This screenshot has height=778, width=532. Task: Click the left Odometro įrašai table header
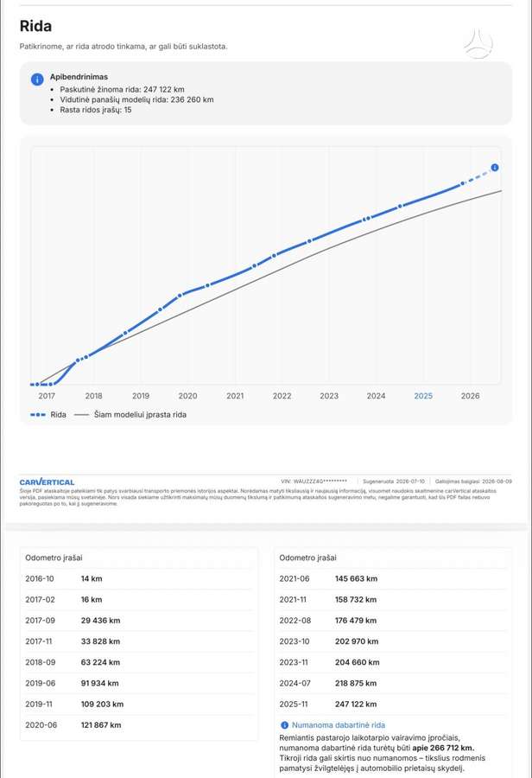click(54, 558)
